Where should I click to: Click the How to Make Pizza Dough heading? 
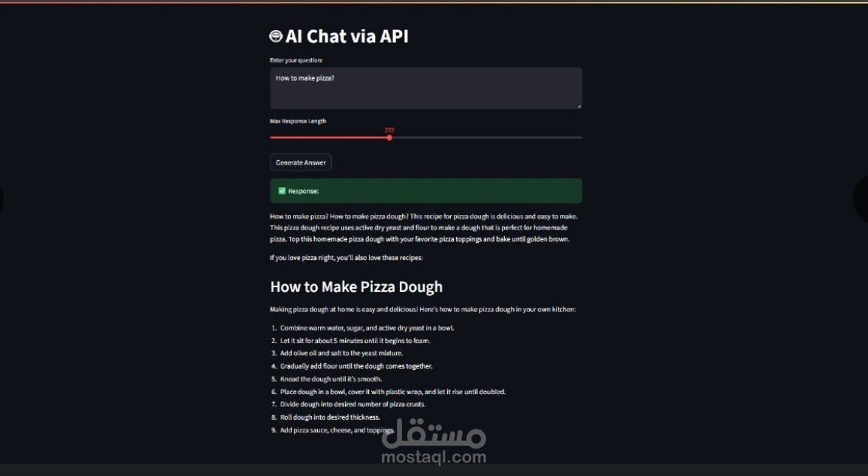pyautogui.click(x=356, y=287)
